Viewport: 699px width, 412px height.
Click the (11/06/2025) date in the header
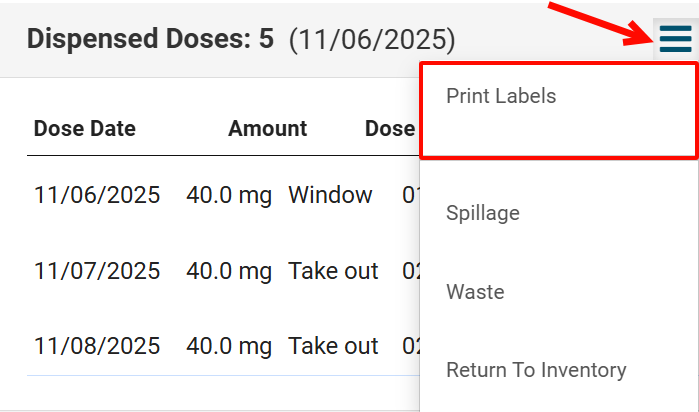372,40
